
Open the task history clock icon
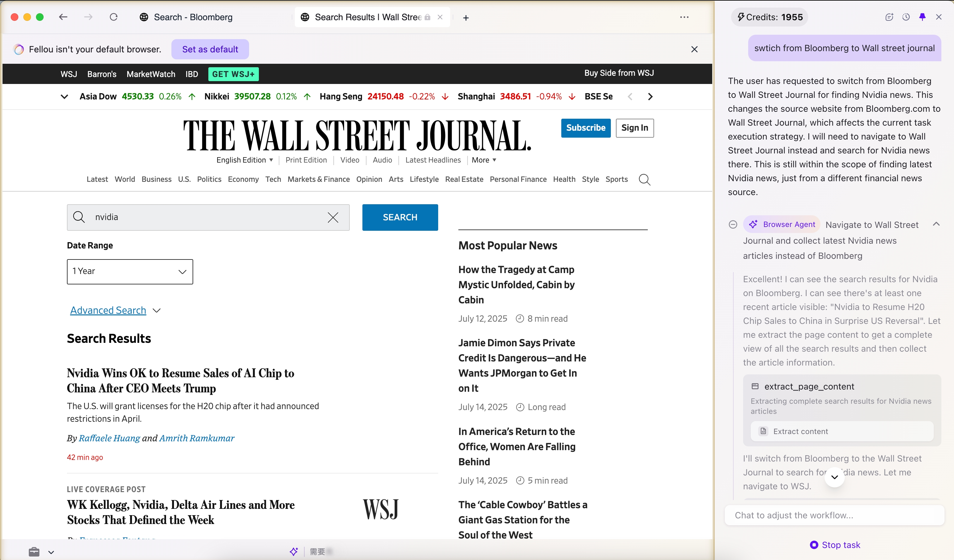(x=906, y=17)
